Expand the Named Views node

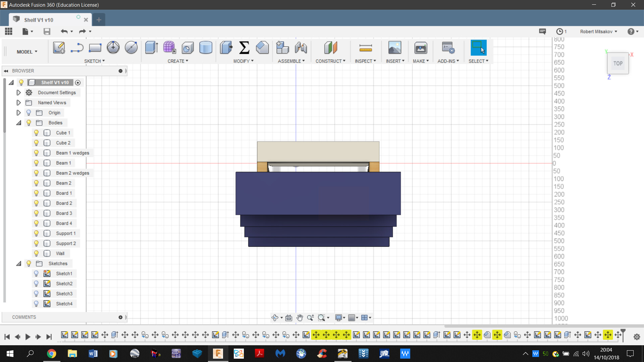point(18,103)
